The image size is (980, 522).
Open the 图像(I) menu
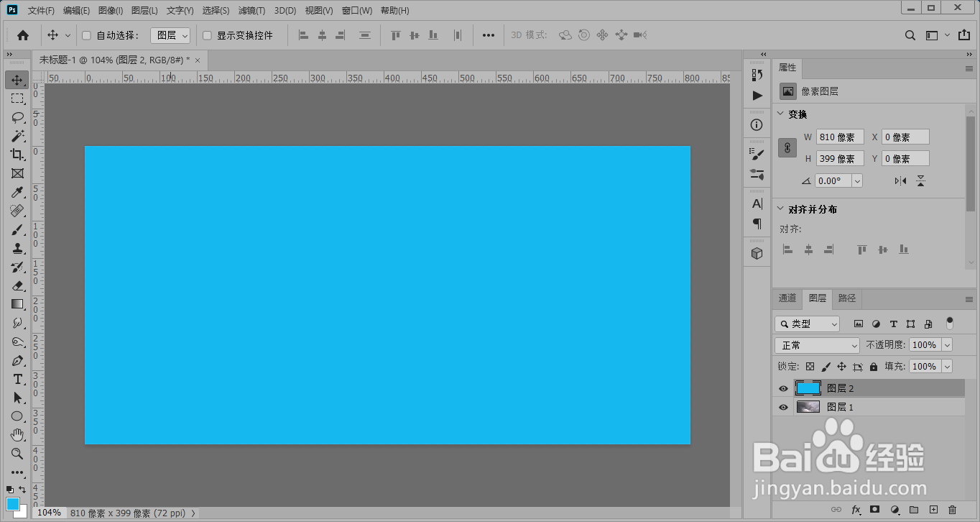111,11
